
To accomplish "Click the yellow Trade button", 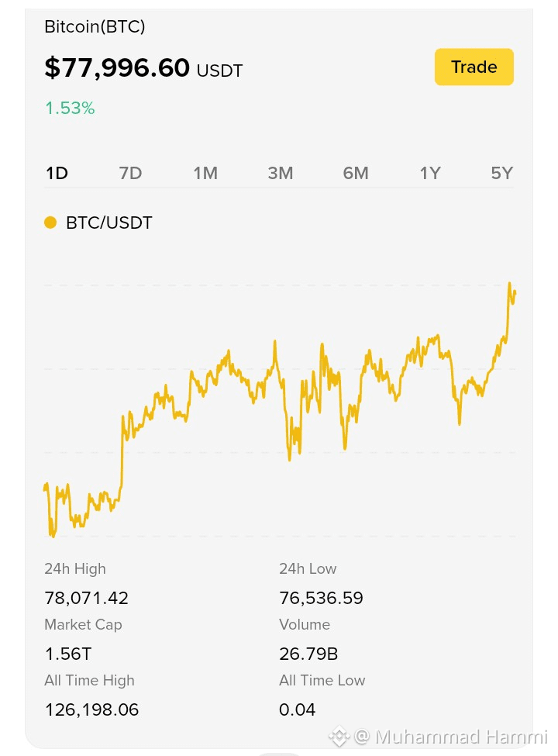I will click(474, 67).
